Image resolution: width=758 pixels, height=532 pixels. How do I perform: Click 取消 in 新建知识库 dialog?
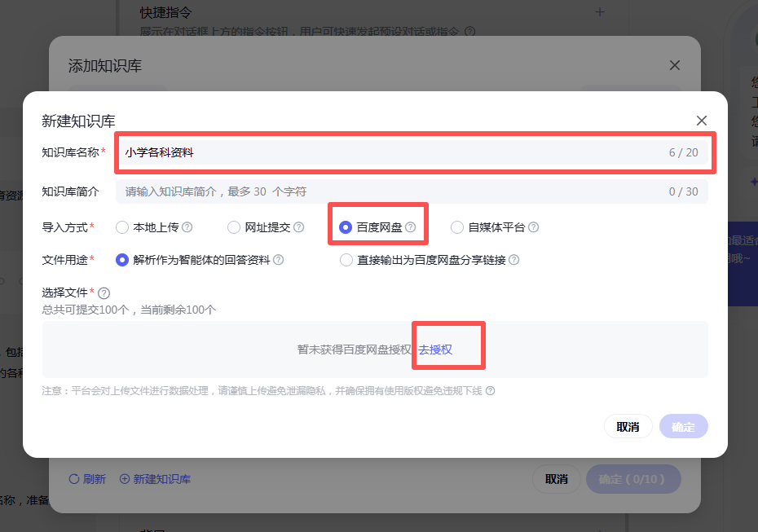[628, 427]
